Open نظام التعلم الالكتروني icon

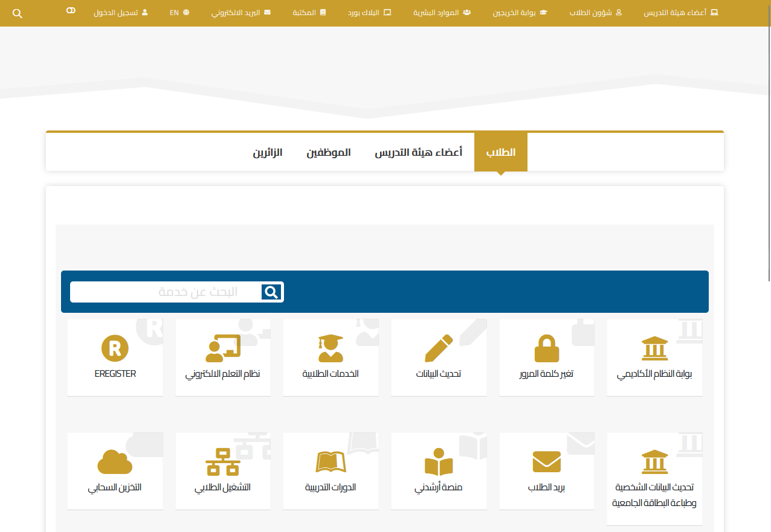click(x=223, y=348)
